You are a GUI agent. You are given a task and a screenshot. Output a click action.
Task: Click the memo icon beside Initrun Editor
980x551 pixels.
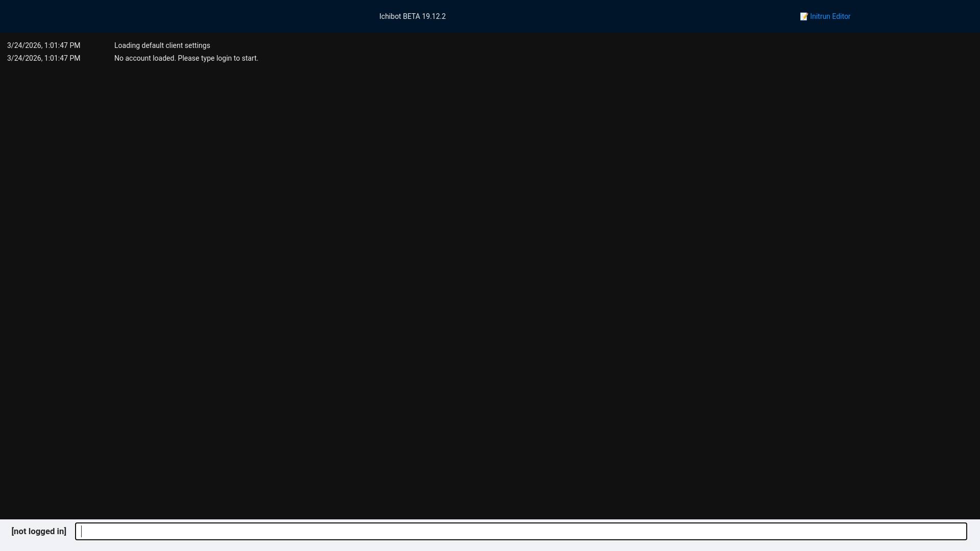tap(804, 17)
